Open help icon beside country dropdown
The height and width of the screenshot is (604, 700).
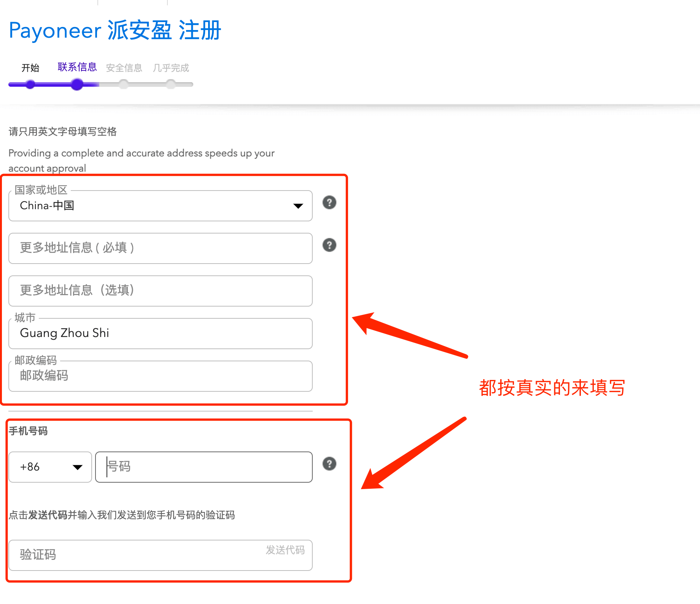(329, 202)
